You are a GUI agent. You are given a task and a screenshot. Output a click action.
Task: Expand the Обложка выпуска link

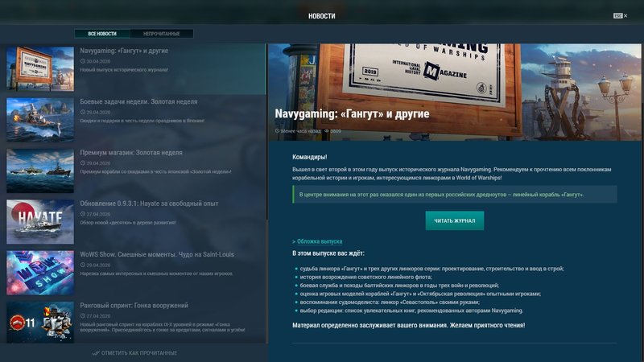click(320, 241)
